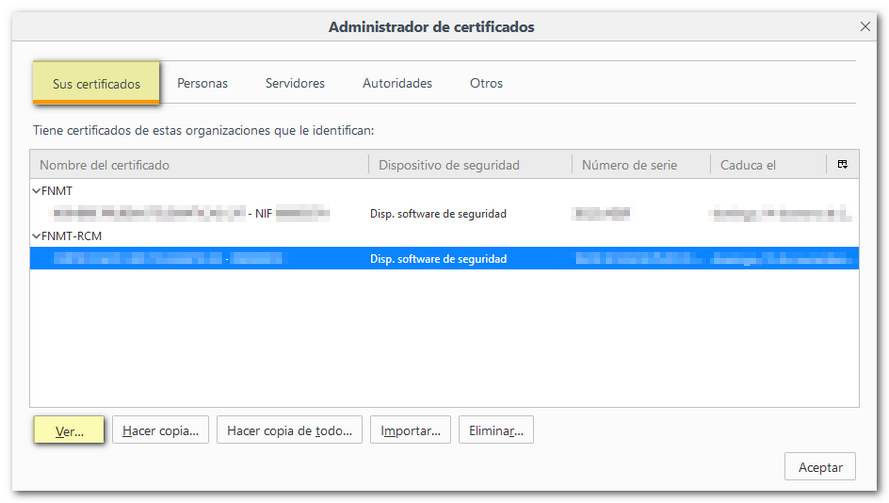Sort by Nombre del certificado column

[x=200, y=165]
